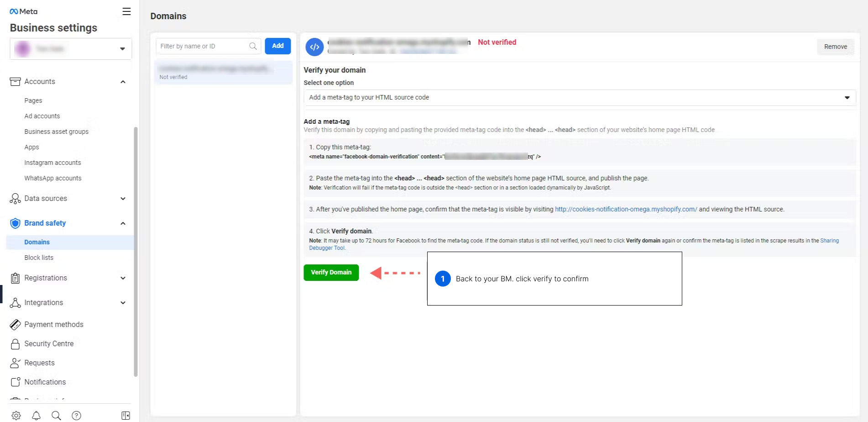Open settings gear in bottom bar
This screenshot has width=868, height=422.
tap(16, 416)
